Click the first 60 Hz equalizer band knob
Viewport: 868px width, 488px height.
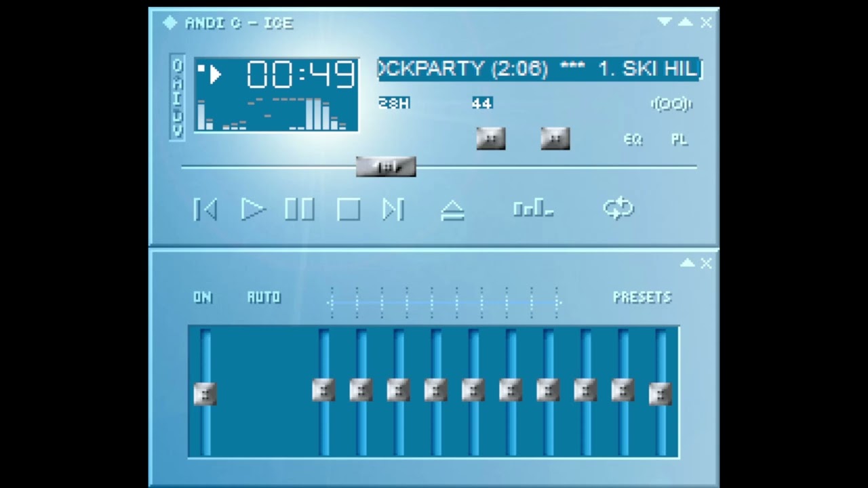[x=323, y=390]
